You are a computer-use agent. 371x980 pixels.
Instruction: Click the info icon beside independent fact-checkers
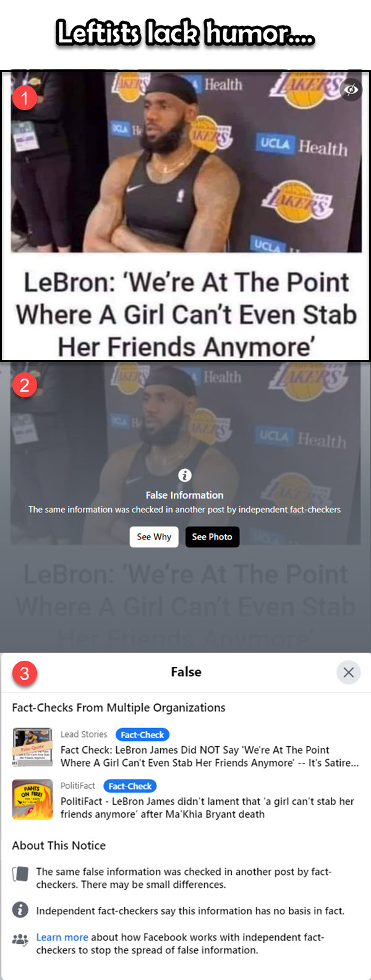pyautogui.click(x=20, y=910)
